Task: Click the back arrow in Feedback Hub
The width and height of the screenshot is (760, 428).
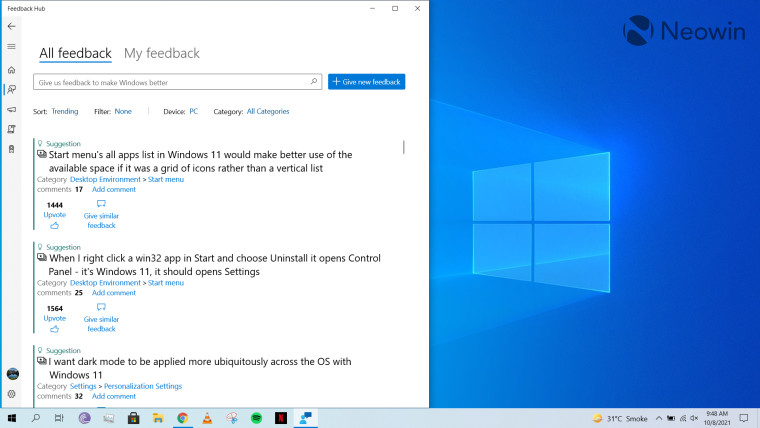Action: pos(11,26)
